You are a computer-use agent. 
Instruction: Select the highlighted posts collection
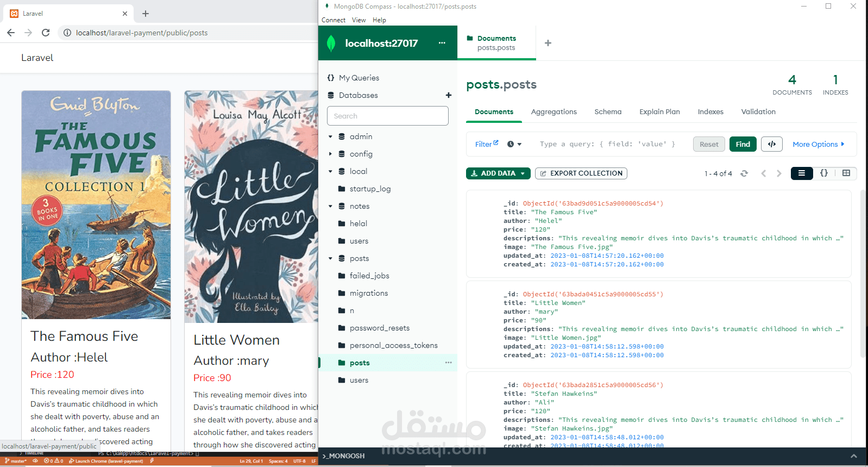[x=387, y=363]
